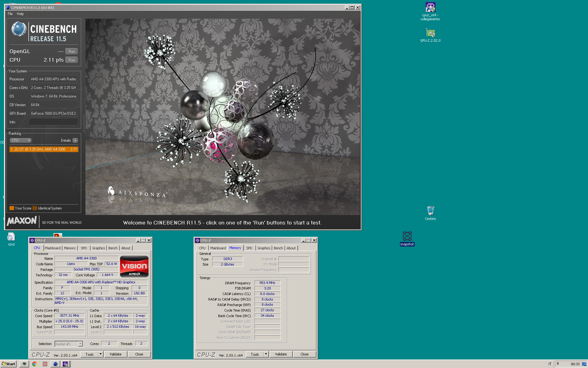Click Validate in left CPU-Z window

click(x=115, y=354)
